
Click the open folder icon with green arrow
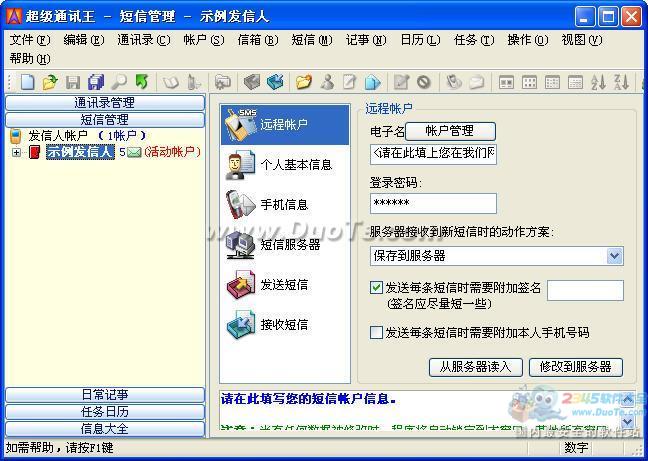50,82
